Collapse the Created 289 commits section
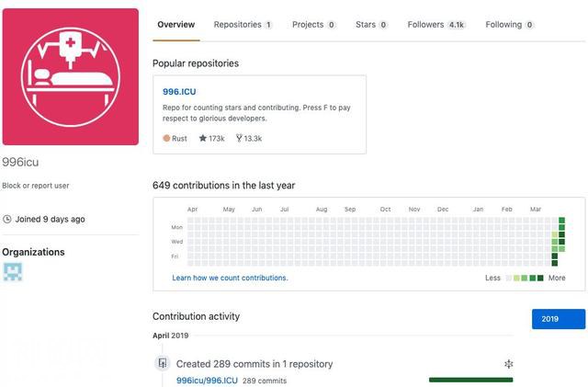 (508, 364)
